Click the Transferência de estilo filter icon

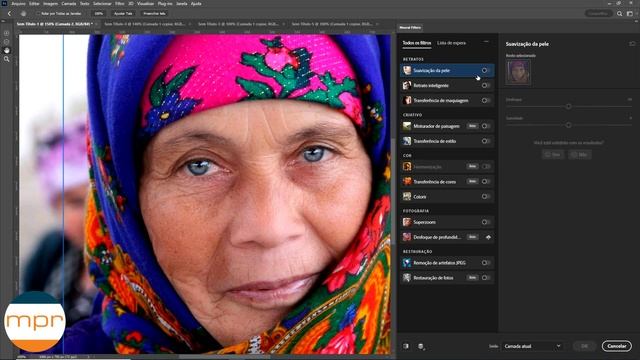click(x=407, y=141)
